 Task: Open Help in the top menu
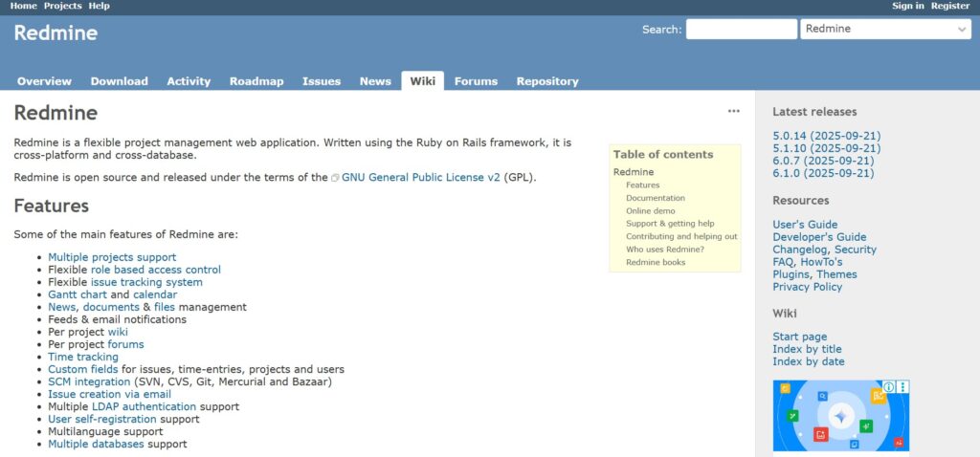tap(99, 6)
